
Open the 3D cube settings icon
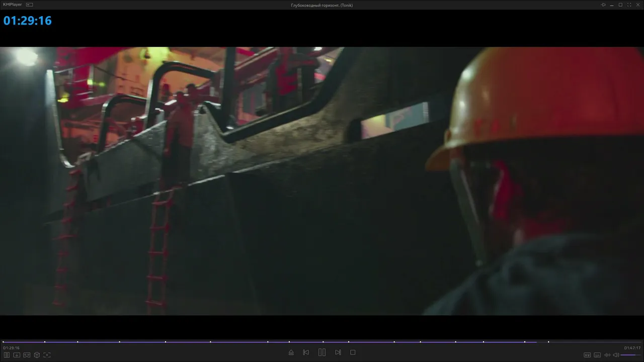37,355
